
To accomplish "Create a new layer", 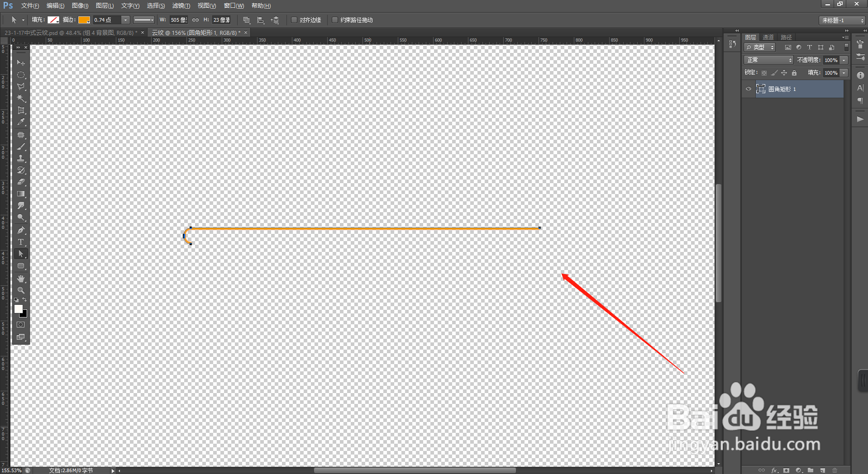I will (823, 470).
